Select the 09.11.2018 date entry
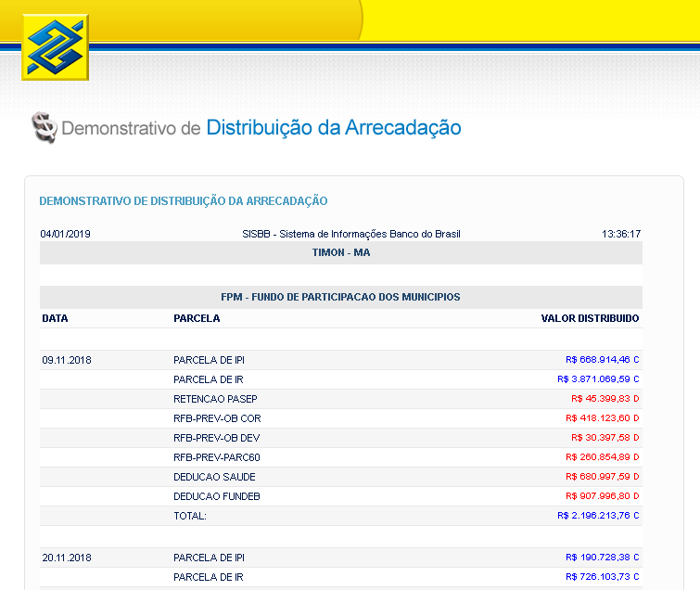Image resolution: width=700 pixels, height=590 pixels. click(67, 360)
